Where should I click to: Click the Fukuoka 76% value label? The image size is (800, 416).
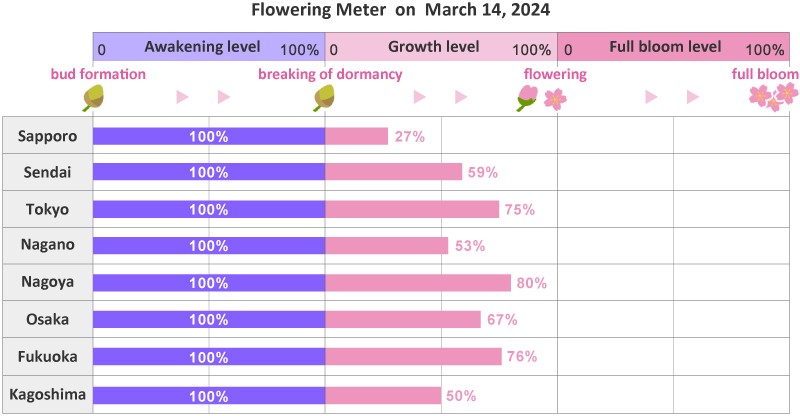pos(522,357)
